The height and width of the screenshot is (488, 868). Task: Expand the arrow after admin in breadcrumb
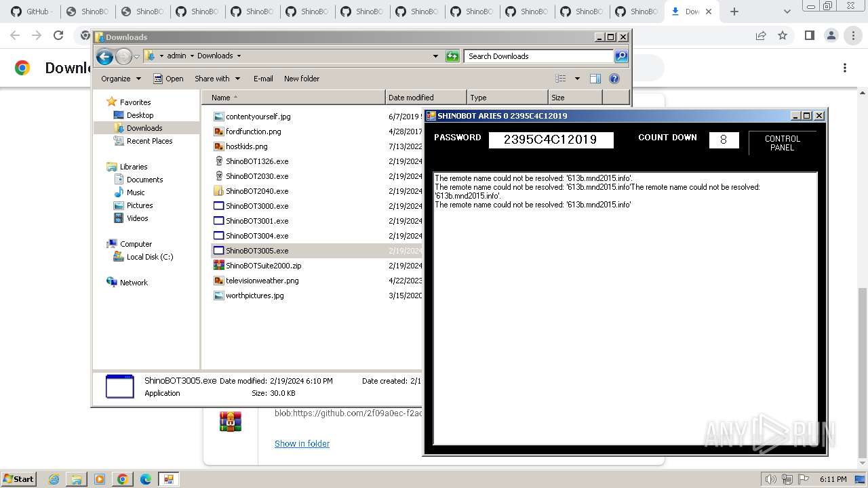click(191, 56)
